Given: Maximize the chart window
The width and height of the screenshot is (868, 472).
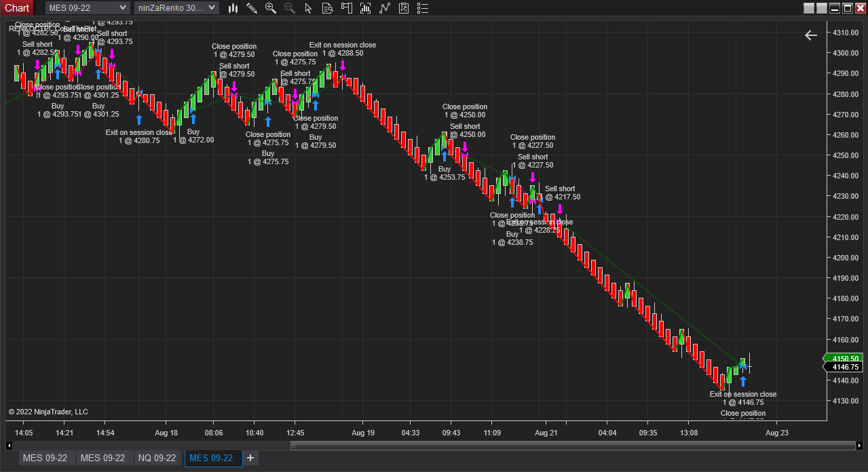Looking at the screenshot, I should pos(848,8).
